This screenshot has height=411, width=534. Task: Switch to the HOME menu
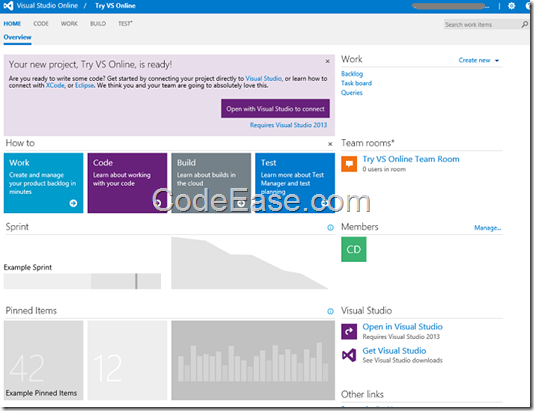coord(12,23)
